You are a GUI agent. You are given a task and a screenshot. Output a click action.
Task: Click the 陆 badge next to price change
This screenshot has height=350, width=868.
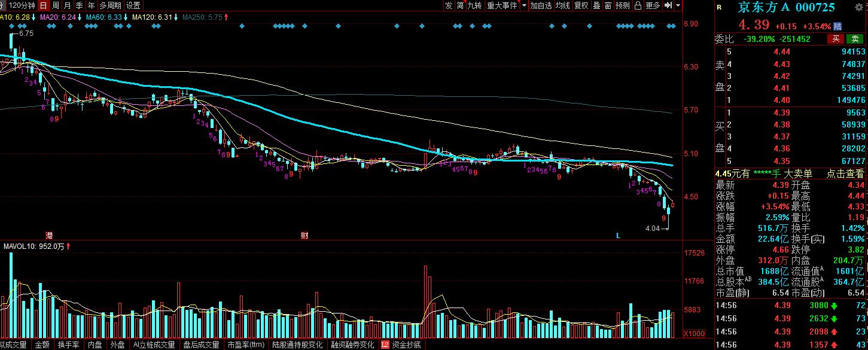[837, 26]
